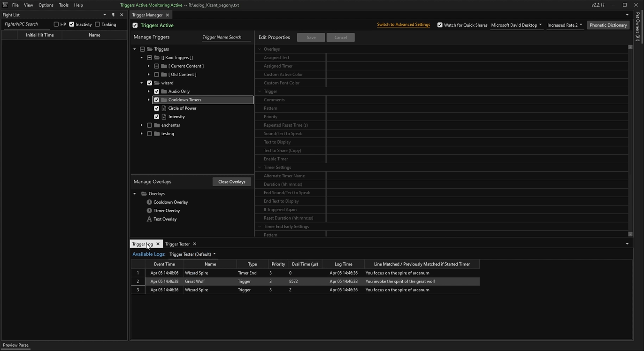Expand the Cooldown Timers node
The width and height of the screenshot is (644, 351).
coord(149,99)
